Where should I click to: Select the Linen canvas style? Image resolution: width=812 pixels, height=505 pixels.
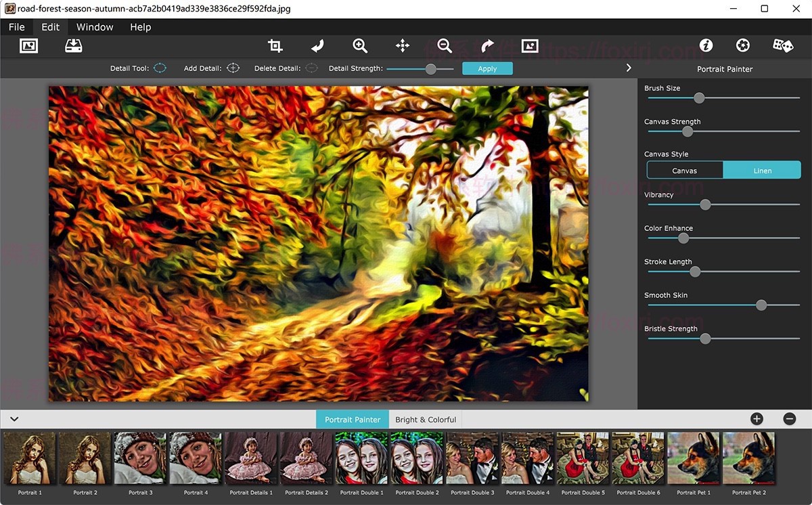(x=762, y=170)
